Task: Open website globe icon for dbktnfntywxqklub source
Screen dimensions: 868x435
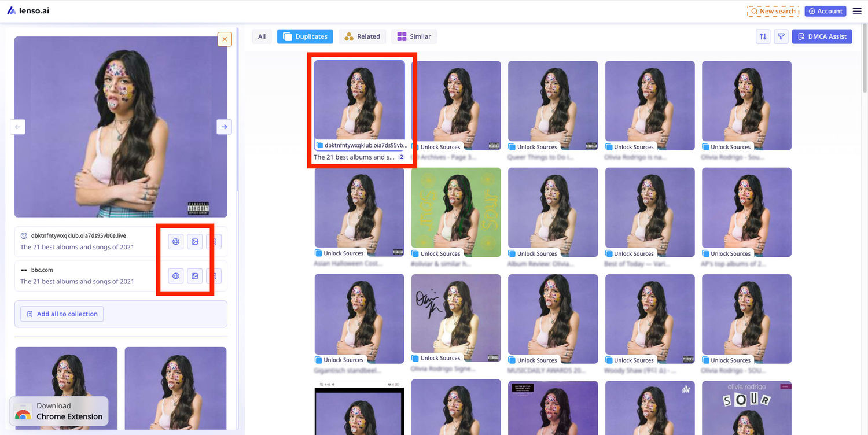Action: (176, 242)
